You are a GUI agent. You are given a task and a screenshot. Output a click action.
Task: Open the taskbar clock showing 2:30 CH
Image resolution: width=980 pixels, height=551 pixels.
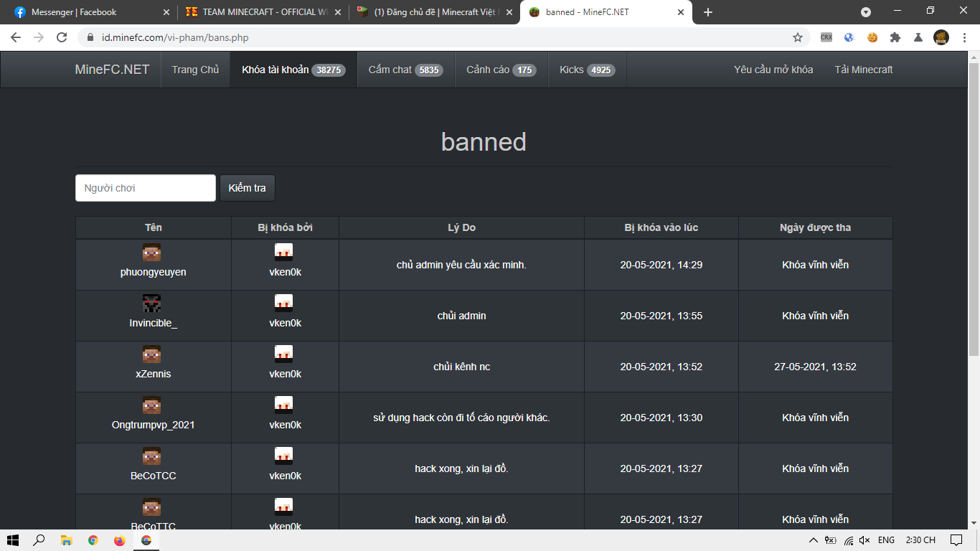(920, 540)
